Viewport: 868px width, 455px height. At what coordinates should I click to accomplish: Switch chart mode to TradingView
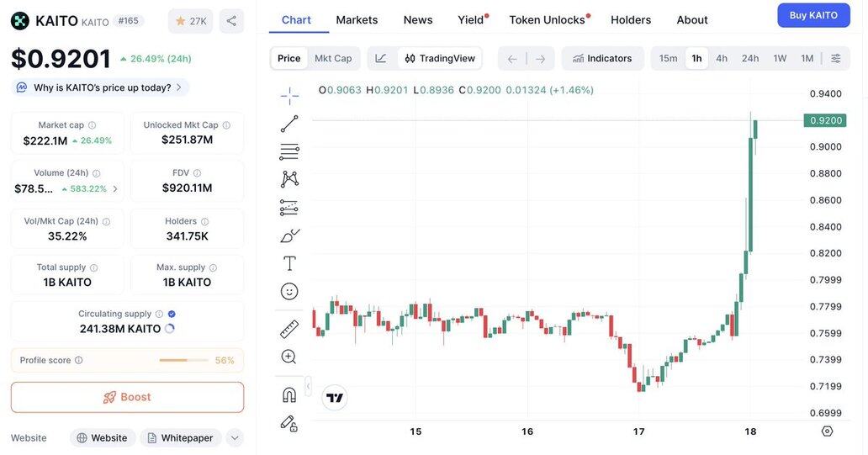pos(440,58)
